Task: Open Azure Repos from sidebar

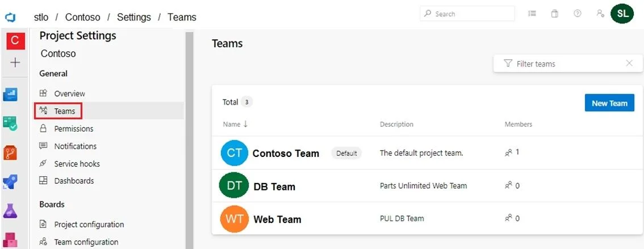Action: click(10, 152)
